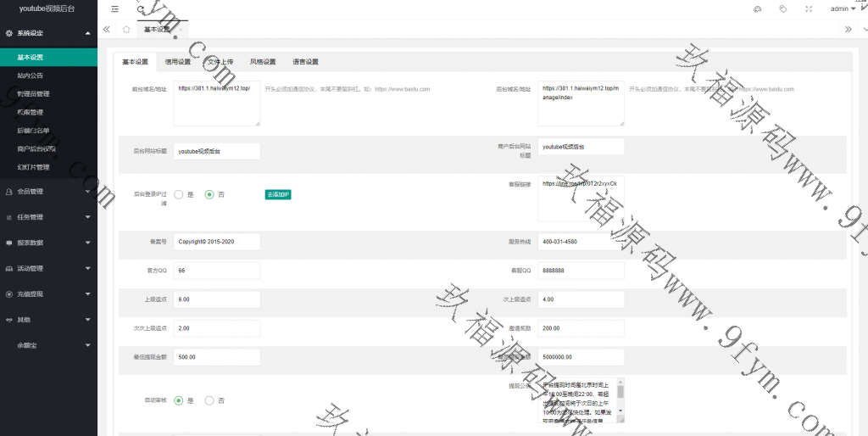This screenshot has width=868, height=436.
Task: Expand the 会员管理 sidebar menu
Action: (48, 192)
